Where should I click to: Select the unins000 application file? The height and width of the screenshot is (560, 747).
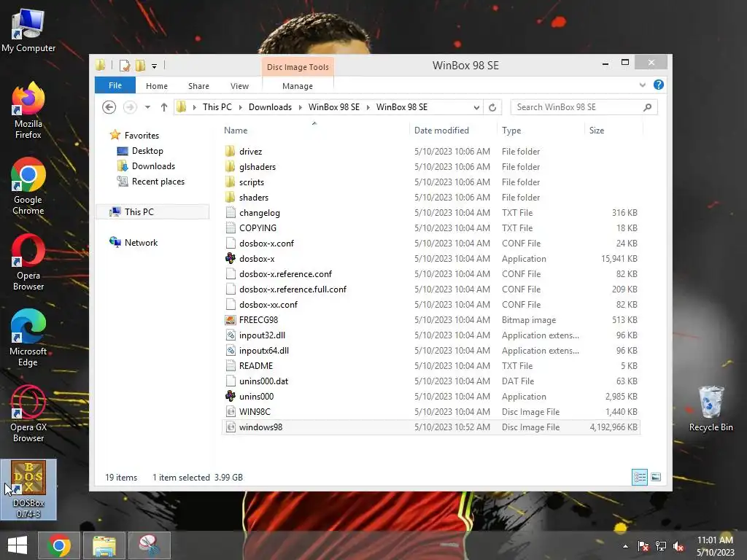430,396
